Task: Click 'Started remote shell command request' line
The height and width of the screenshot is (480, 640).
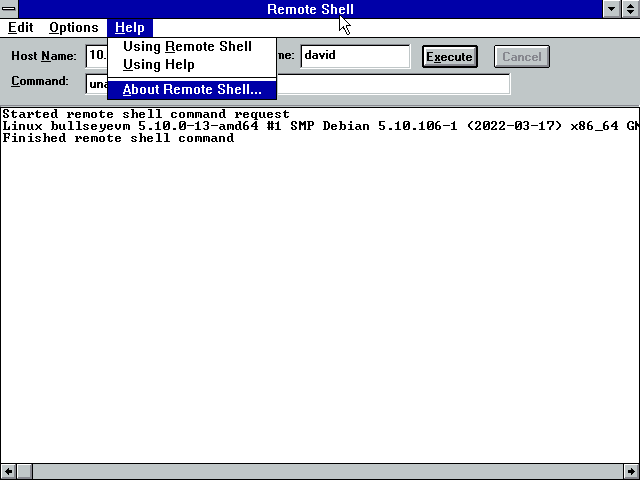Action: tap(146, 114)
